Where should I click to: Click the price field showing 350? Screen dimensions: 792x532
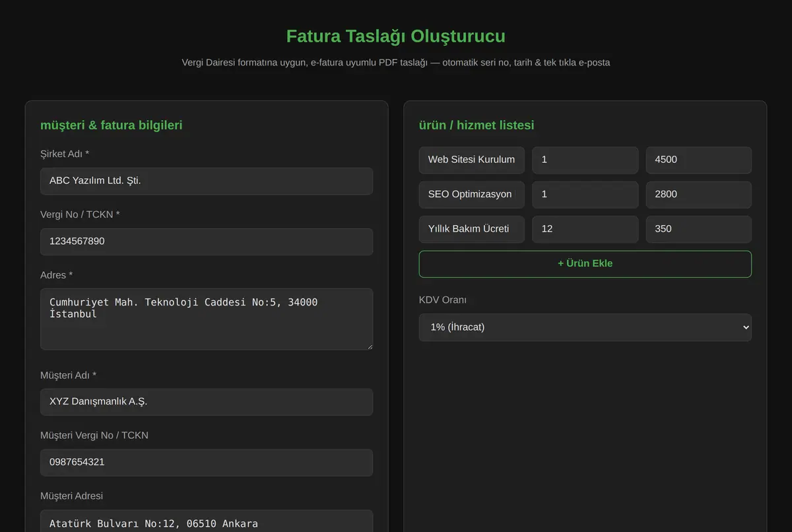coord(699,229)
